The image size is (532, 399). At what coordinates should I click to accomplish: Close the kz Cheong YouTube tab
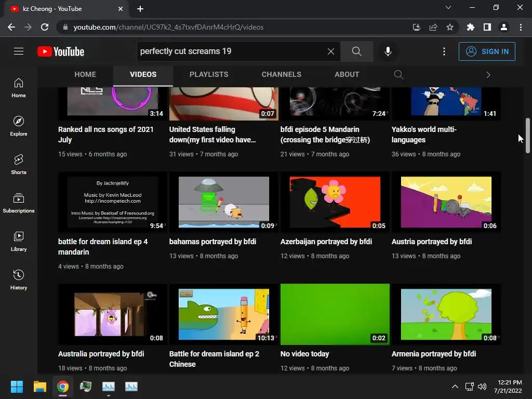(121, 9)
